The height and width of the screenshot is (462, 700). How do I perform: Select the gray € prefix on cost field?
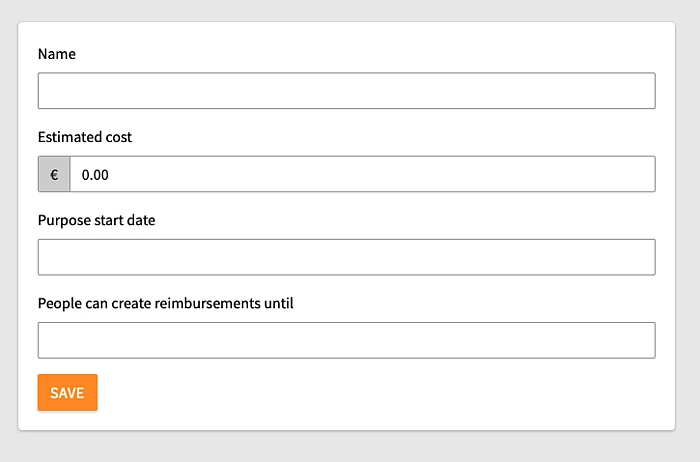(54, 174)
